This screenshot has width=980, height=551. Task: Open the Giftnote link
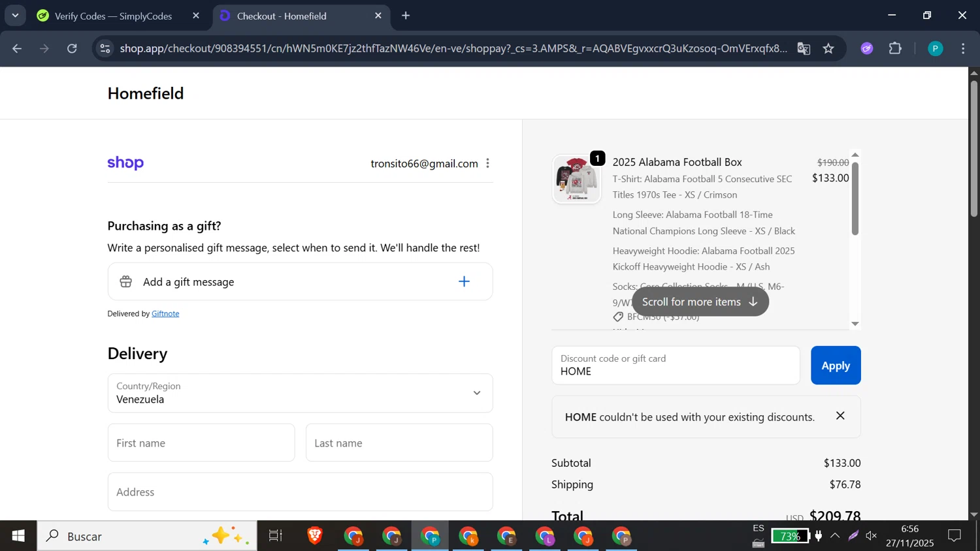pos(165,313)
